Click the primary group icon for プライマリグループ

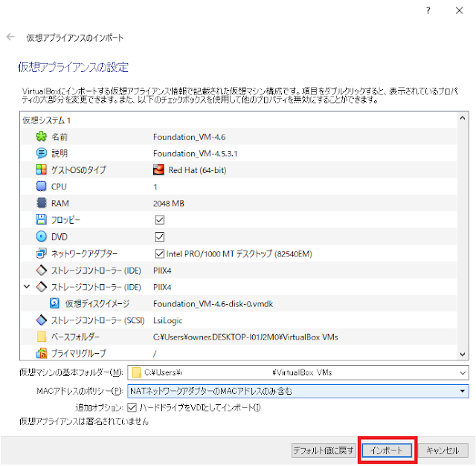42,354
